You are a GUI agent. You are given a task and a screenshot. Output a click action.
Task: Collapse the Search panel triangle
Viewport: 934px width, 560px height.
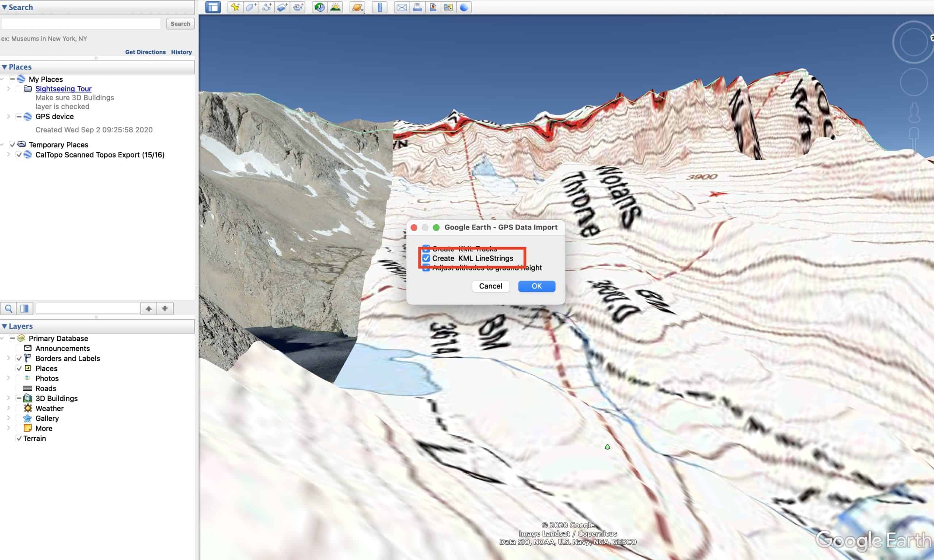pyautogui.click(x=4, y=7)
